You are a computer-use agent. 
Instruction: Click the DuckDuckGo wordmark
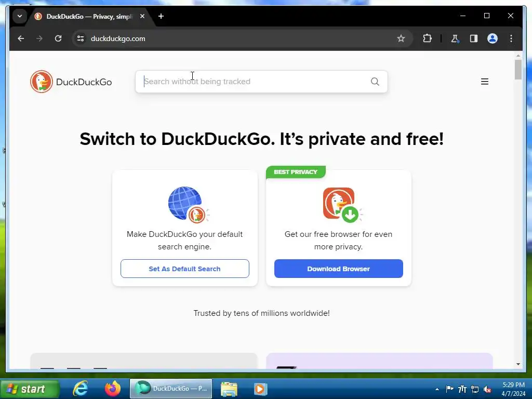pyautogui.click(x=84, y=82)
